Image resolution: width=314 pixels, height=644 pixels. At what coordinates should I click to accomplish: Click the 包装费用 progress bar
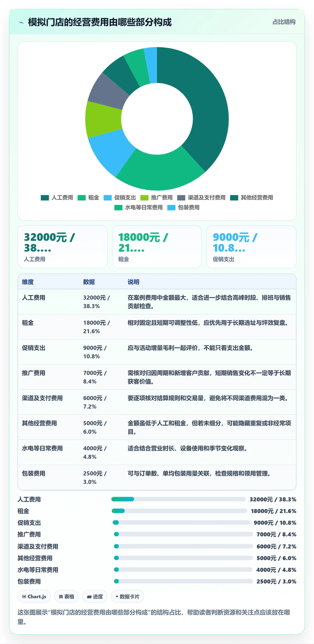[183, 581]
